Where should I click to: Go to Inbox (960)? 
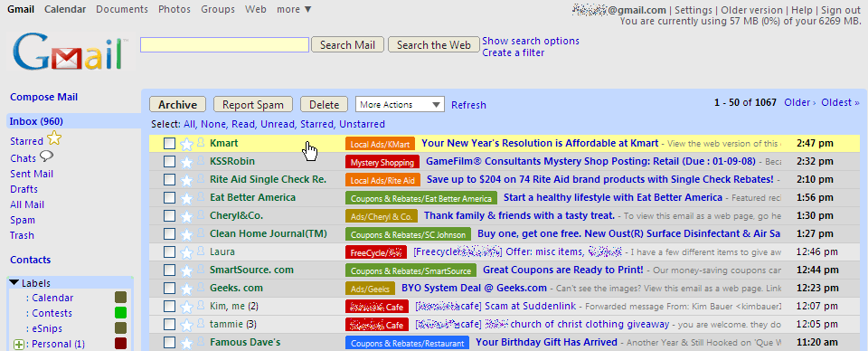(x=36, y=121)
